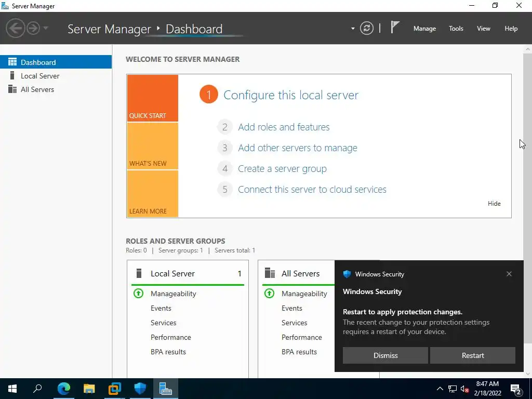Open the Windows Start menu
Screen dimensions: 532x399
tap(12, 389)
